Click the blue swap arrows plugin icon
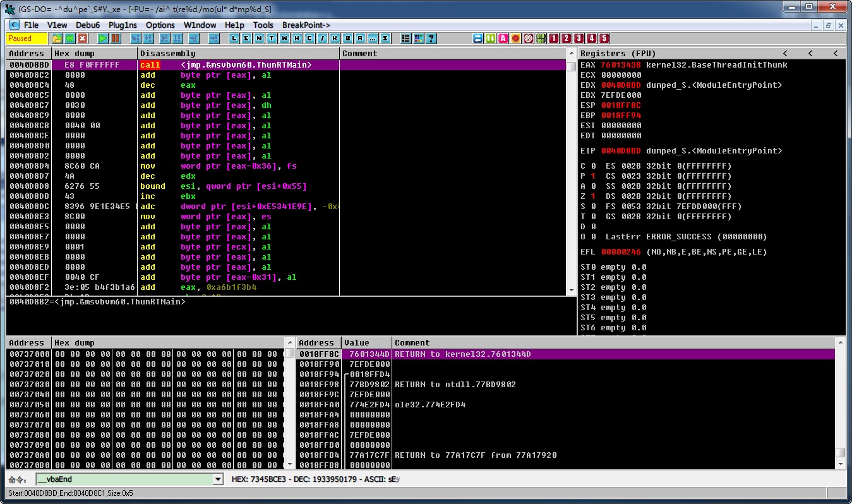Image resolution: width=852 pixels, height=504 pixels. [478, 39]
